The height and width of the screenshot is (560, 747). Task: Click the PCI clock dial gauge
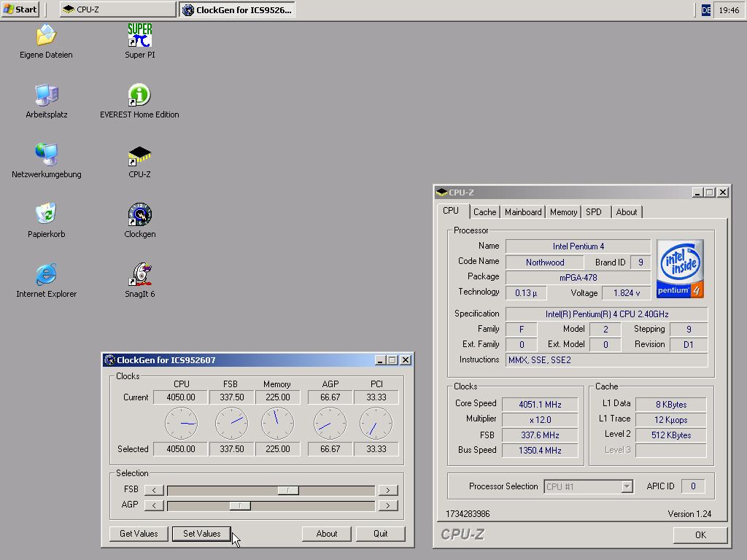pos(376,424)
